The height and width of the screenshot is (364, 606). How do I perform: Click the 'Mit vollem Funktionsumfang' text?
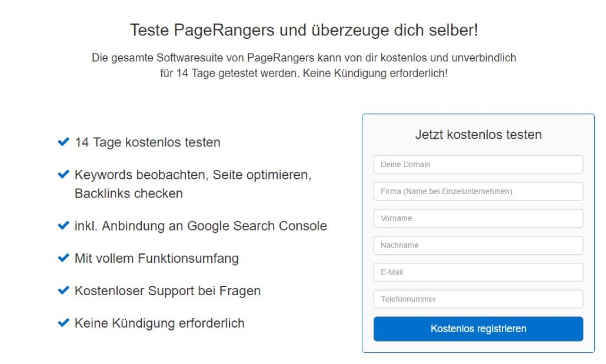click(157, 258)
